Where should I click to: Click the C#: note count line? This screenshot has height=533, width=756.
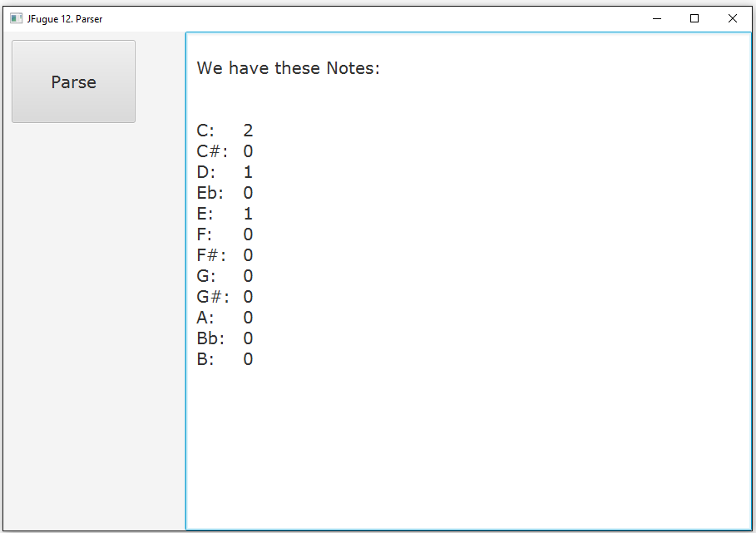coord(225,151)
